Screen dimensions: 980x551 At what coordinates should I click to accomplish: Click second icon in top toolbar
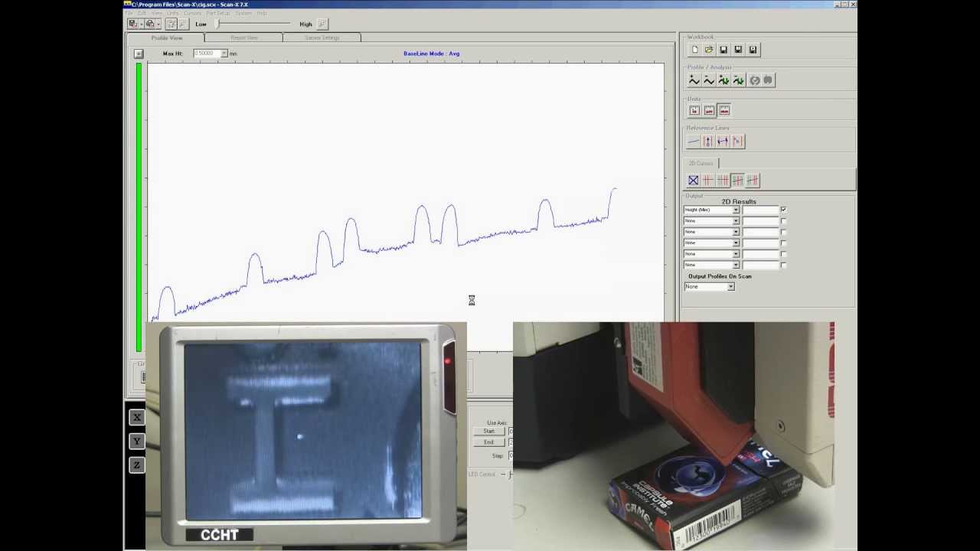pyautogui.click(x=149, y=24)
